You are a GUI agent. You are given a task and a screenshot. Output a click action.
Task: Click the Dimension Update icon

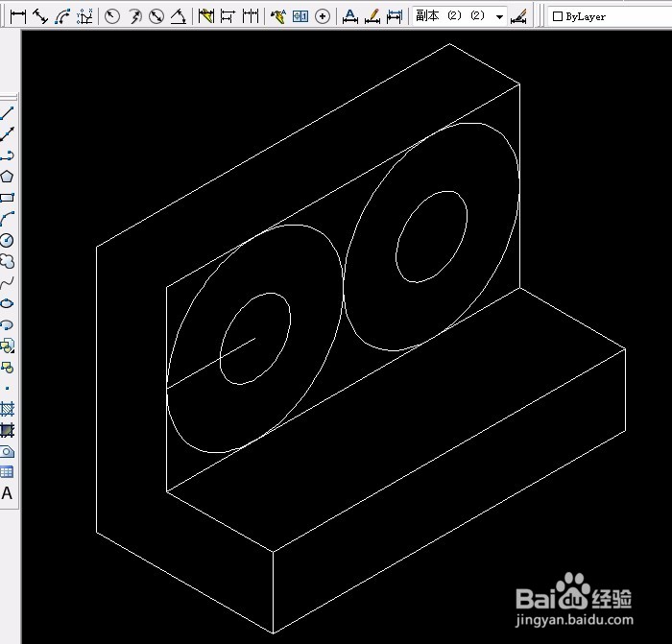(395, 16)
